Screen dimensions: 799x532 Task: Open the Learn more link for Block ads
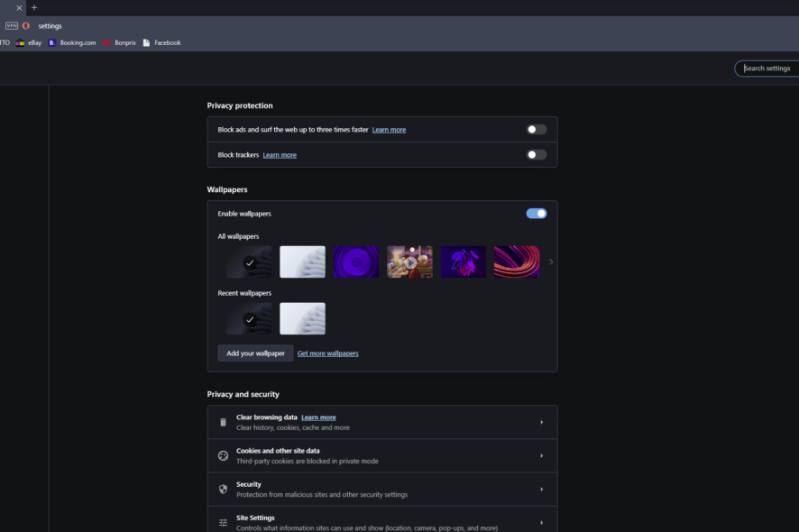(389, 130)
